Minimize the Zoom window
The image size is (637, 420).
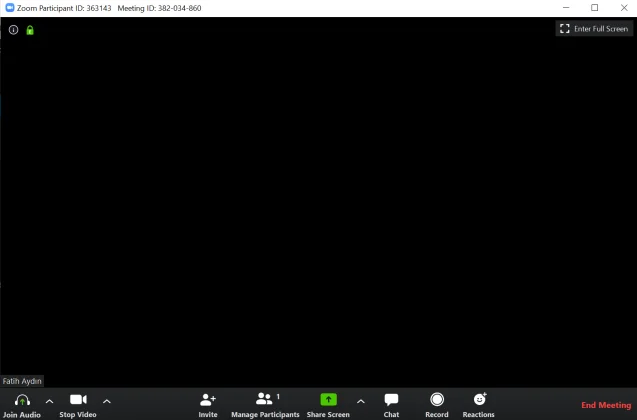pos(566,8)
